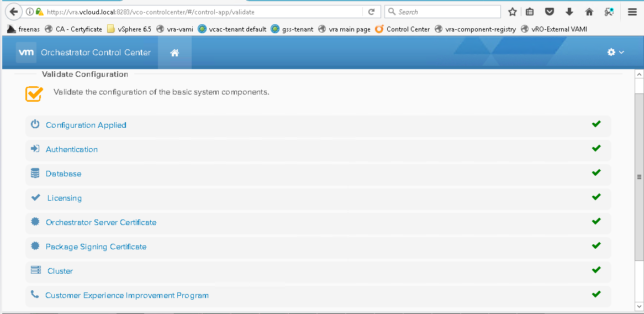This screenshot has height=314, width=644.
Task: Click green check for Authentication
Action: click(597, 148)
